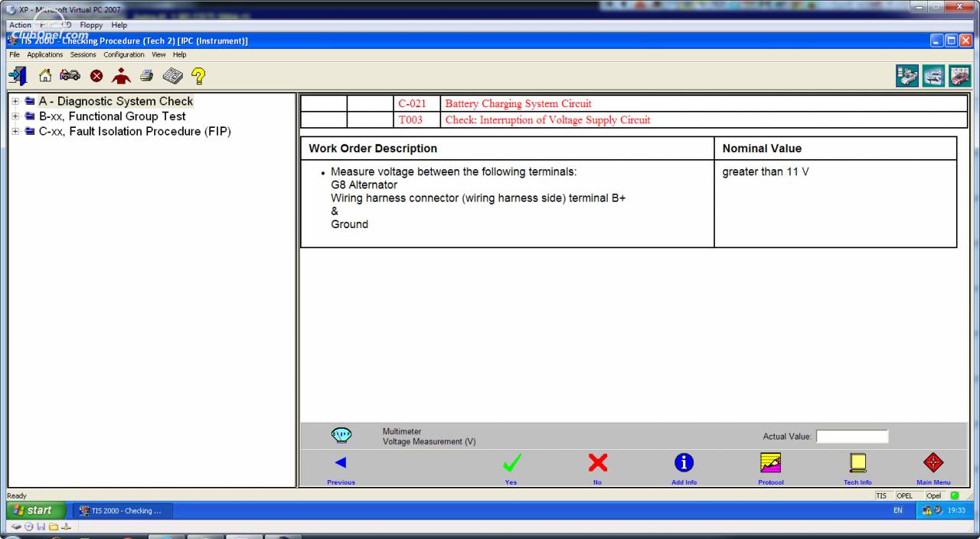Answer No with the red X

click(x=598, y=462)
